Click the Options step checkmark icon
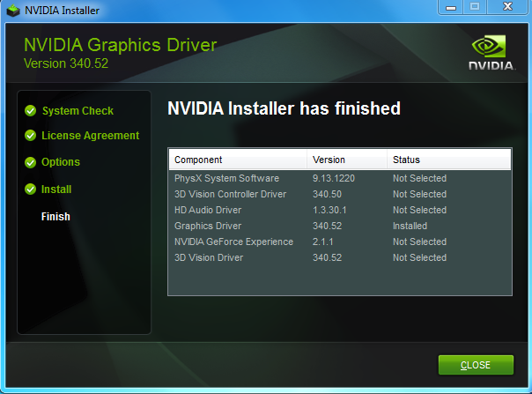The height and width of the screenshot is (394, 532). (x=31, y=162)
